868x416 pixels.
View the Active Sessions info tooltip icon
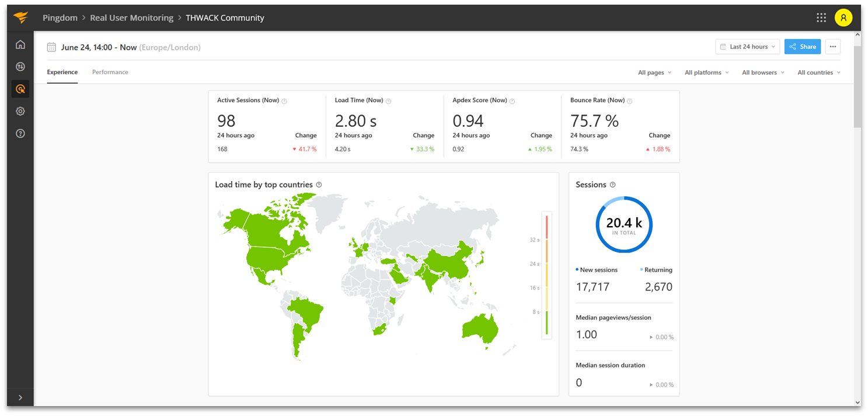coord(284,100)
